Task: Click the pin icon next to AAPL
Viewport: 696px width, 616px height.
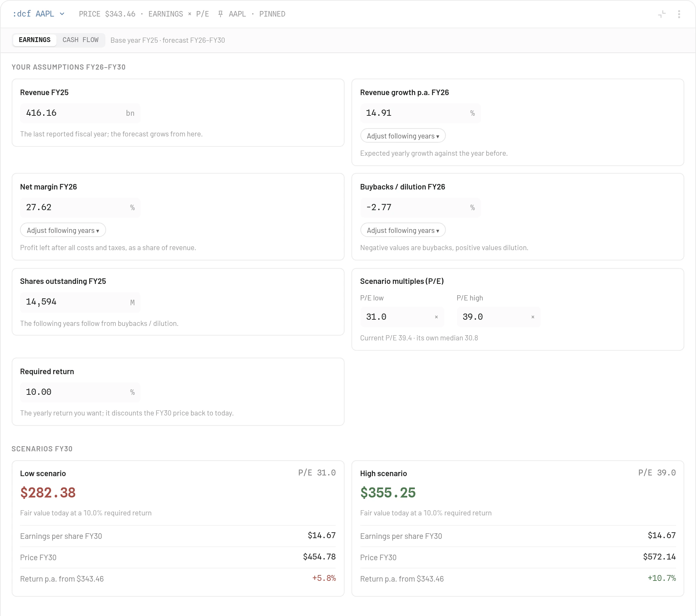Action: pos(221,14)
